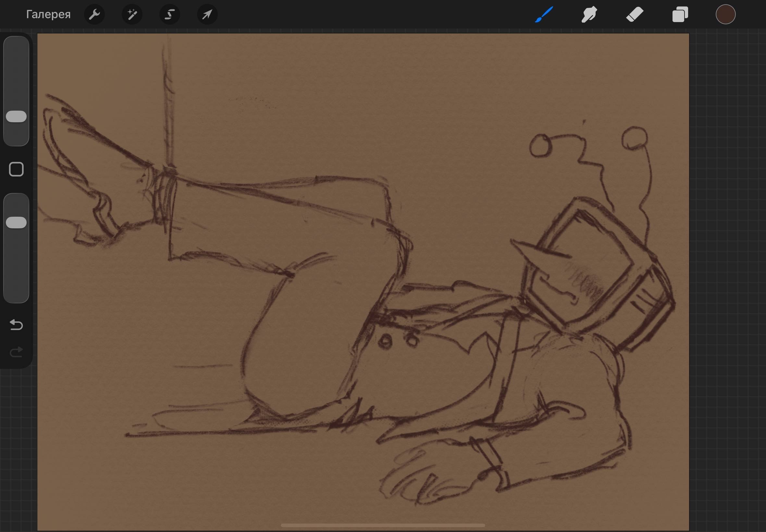Open the Adjustments magic wand menu
Image resolution: width=766 pixels, height=532 pixels.
coord(132,14)
